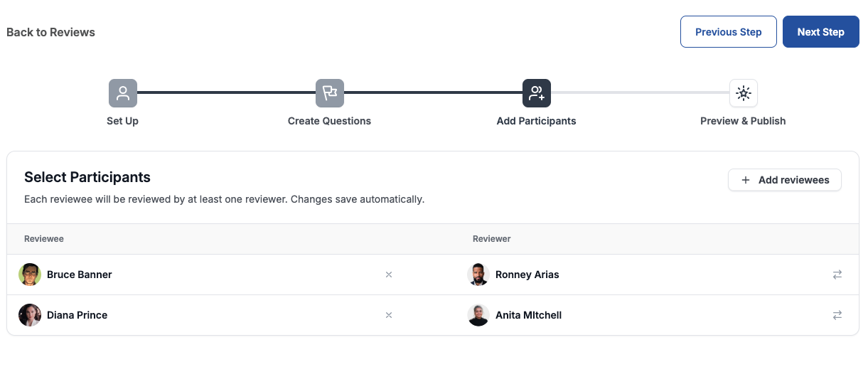
Task: Go to Preview & Publish step icon
Action: click(744, 93)
